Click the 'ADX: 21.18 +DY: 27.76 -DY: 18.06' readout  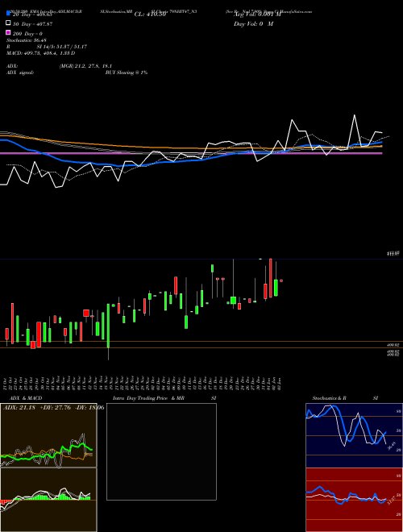coord(53,407)
